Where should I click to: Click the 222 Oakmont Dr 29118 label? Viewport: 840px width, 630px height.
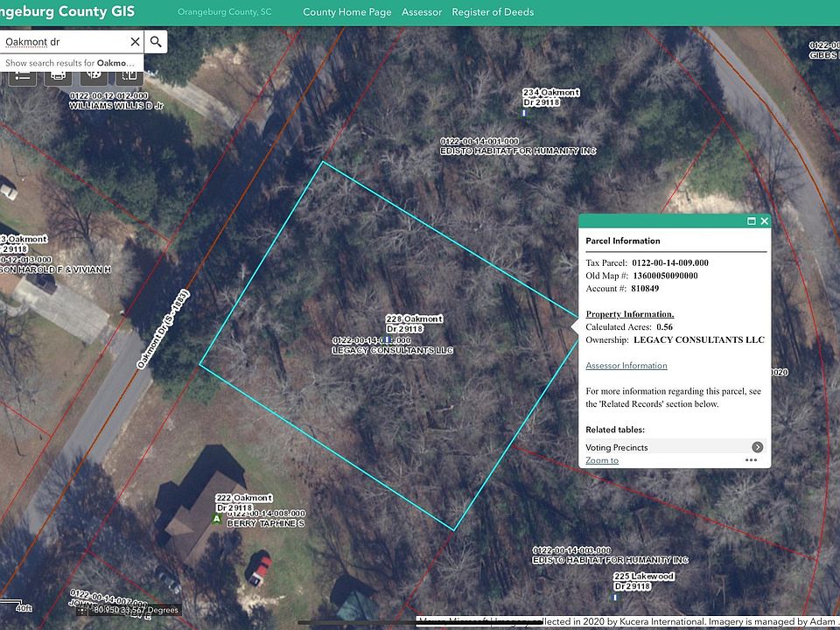(244, 502)
